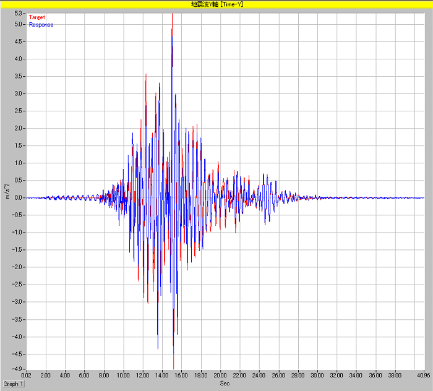Click the -2.0 tick on the Y-axis
433x391 pixels.
point(19,267)
